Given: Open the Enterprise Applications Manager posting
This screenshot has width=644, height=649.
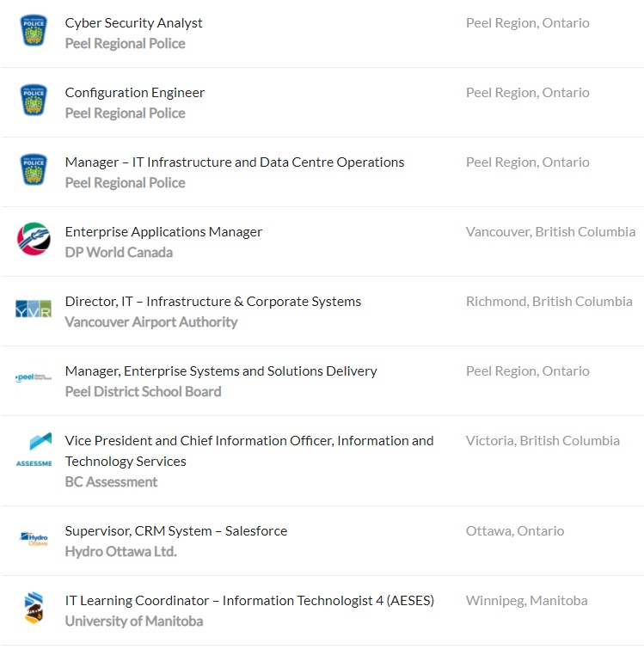Looking at the screenshot, I should pos(163,232).
